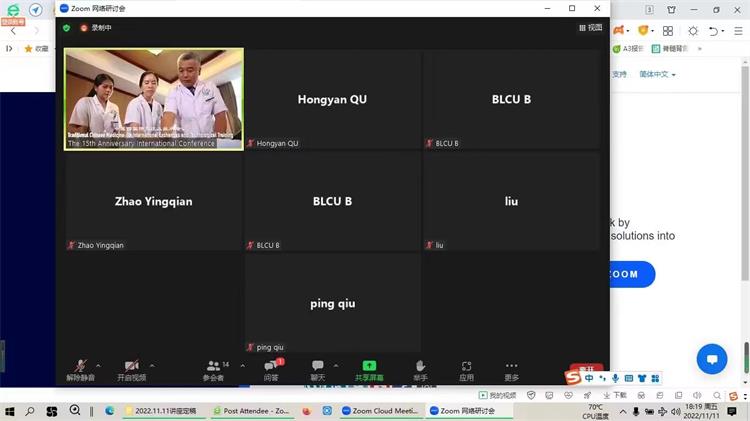Open the Windows Start menu
Screen dimensions: 750x421
pyautogui.click(x=9, y=411)
